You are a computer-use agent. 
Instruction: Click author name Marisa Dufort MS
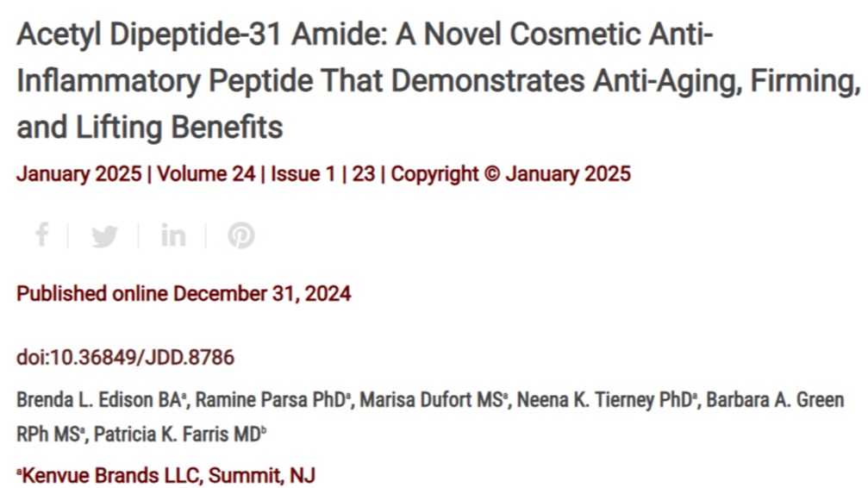[431, 399]
